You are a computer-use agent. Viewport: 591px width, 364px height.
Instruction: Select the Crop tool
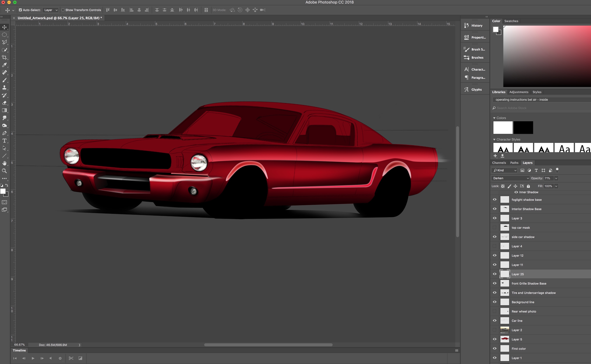pyautogui.click(x=4, y=57)
